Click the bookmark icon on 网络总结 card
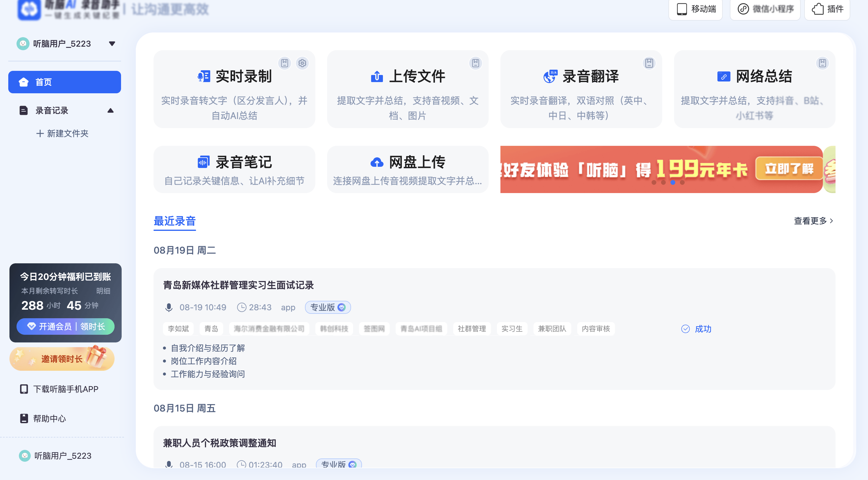 coord(822,63)
